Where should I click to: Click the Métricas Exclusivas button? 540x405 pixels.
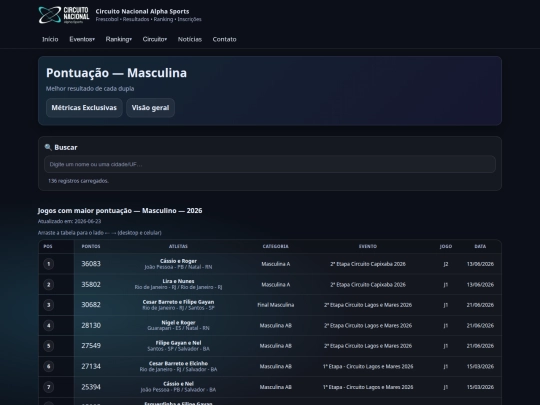(x=84, y=108)
